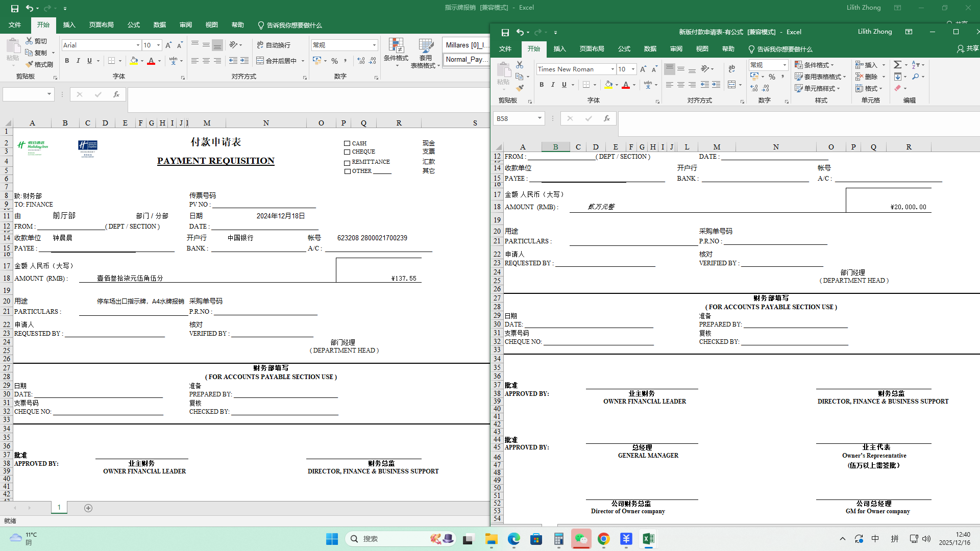Click the red font color swatch in left ribbon
The image size is (980, 551).
pyautogui.click(x=151, y=61)
